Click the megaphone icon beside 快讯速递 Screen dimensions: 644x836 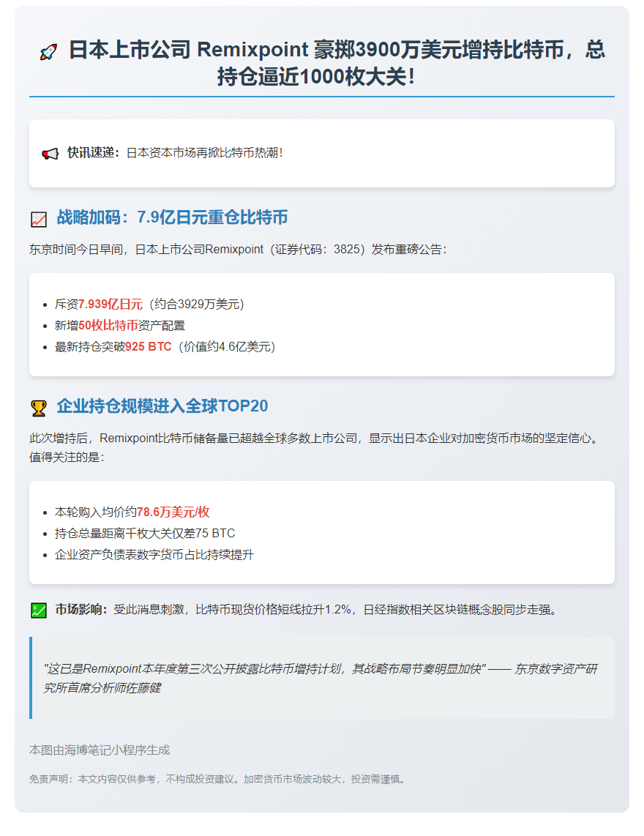click(x=50, y=154)
